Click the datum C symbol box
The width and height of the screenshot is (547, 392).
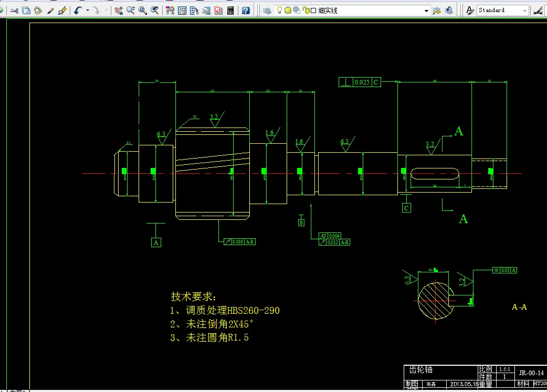pyautogui.click(x=406, y=208)
